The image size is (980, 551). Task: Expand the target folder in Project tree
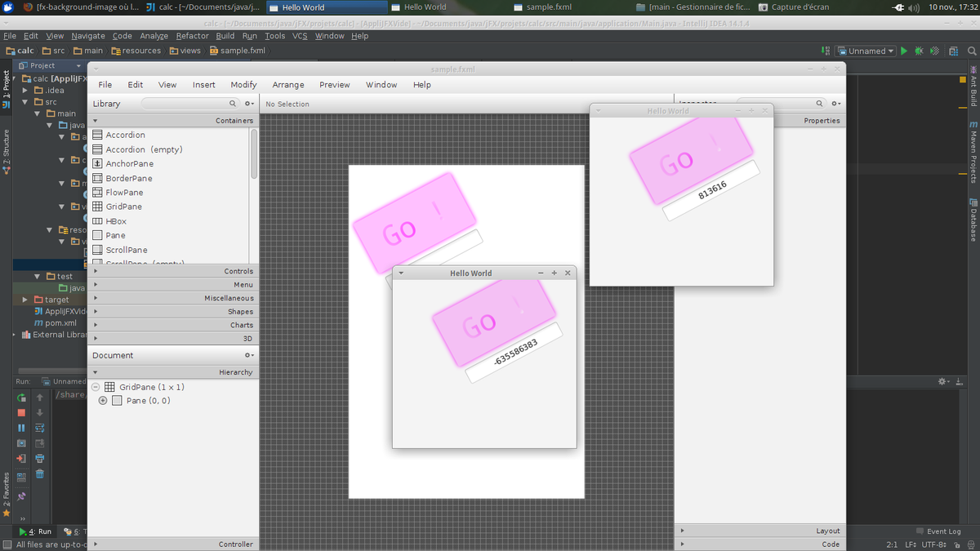[x=25, y=300]
